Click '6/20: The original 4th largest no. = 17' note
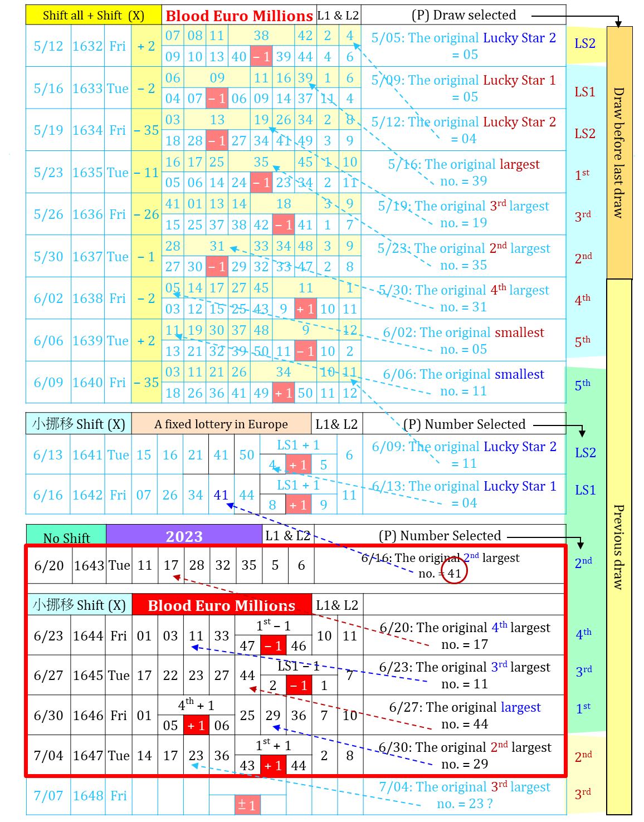 [465, 636]
